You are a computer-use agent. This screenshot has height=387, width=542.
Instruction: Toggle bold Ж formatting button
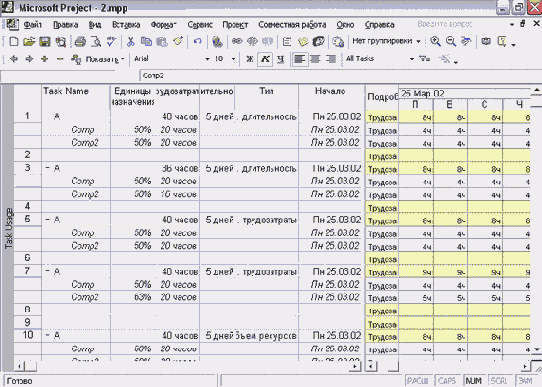tap(249, 59)
